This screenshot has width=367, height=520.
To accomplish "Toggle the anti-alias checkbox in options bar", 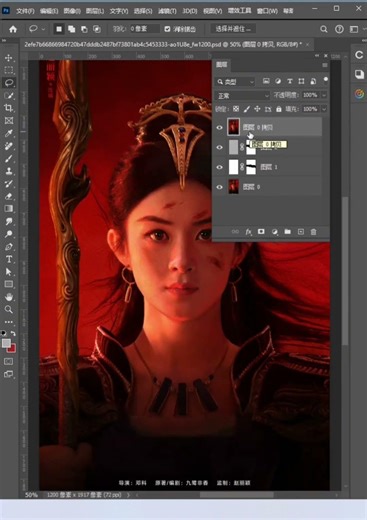I will pyautogui.click(x=167, y=29).
